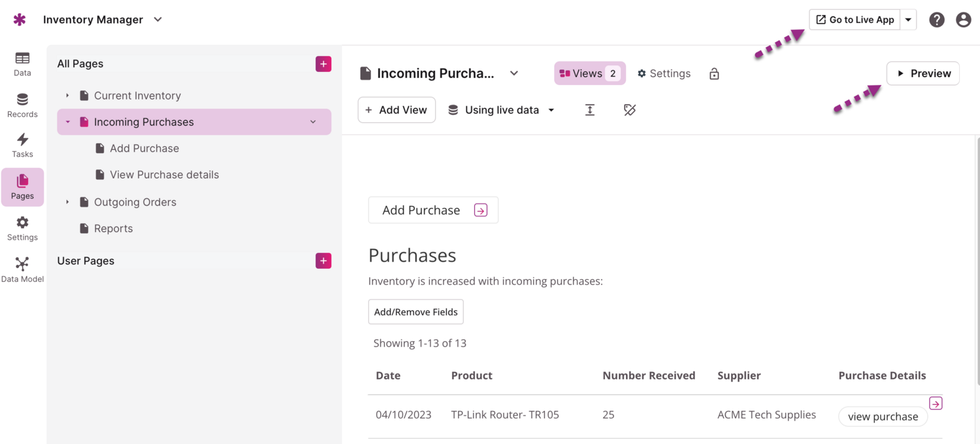Click the design brush icon in toolbar

629,110
